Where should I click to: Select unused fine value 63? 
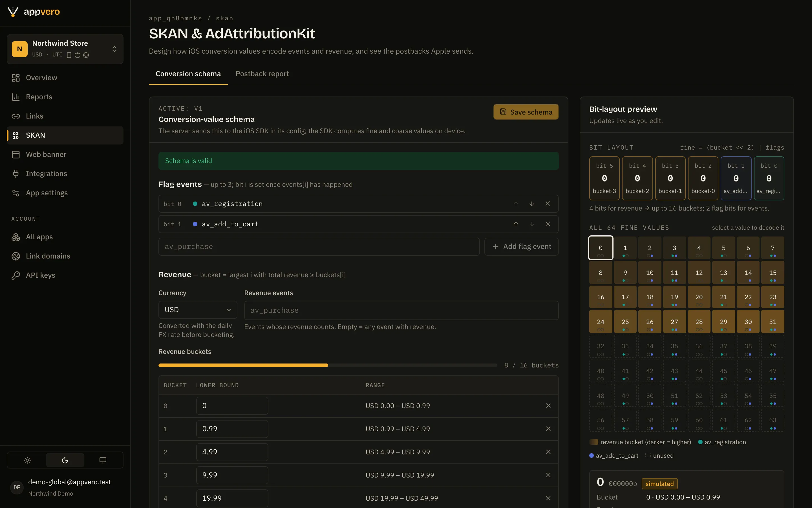(773, 420)
